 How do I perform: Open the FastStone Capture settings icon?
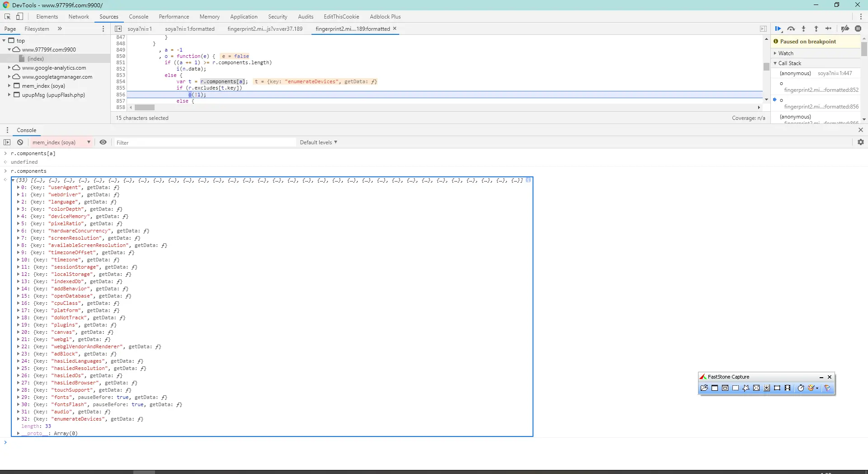tap(827, 388)
